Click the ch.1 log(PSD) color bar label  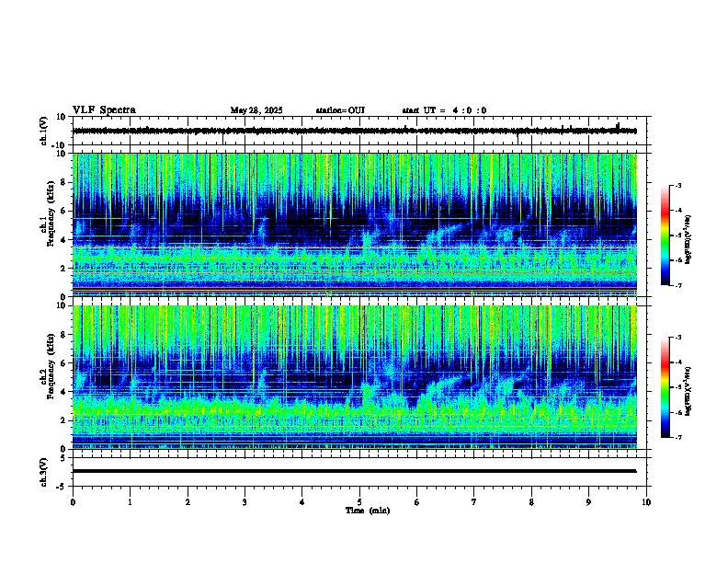tap(688, 240)
